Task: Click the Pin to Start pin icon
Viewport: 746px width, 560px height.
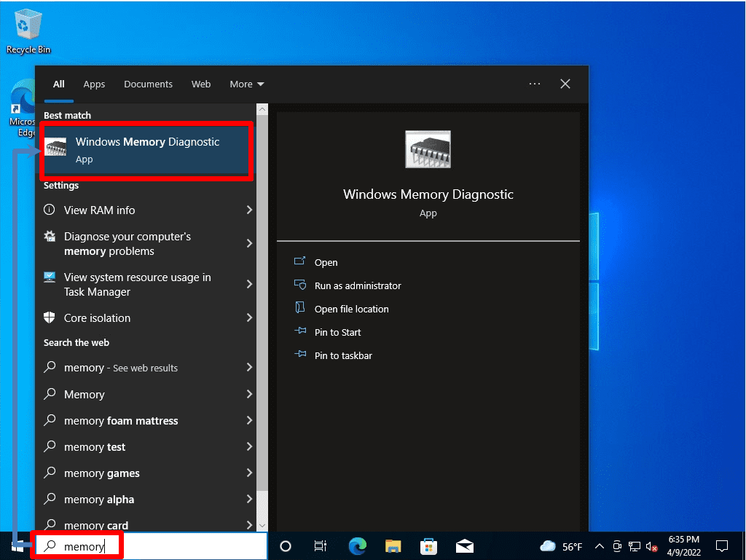Action: click(299, 331)
